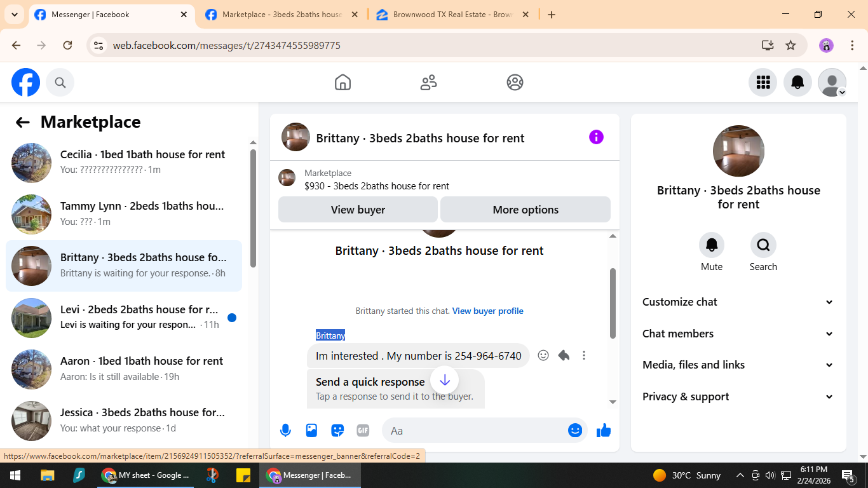Open a new browser tab
This screenshot has height=488, width=868.
(x=552, y=15)
